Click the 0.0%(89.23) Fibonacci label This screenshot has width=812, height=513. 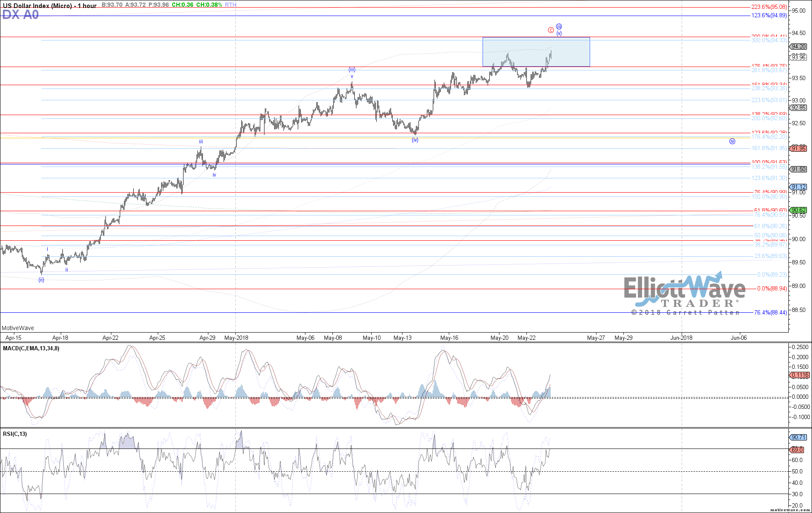point(772,274)
